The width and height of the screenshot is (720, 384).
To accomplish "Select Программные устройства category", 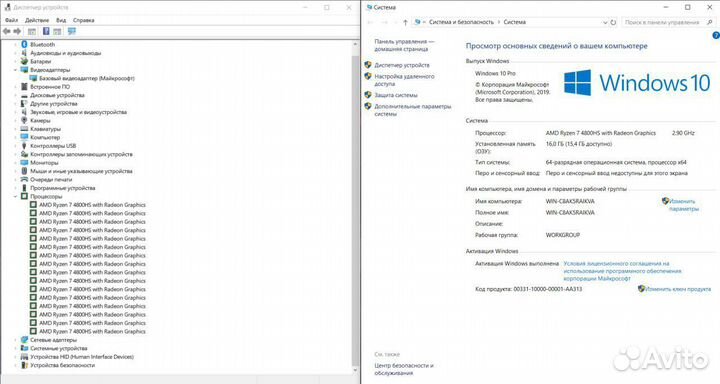I will coord(62,188).
